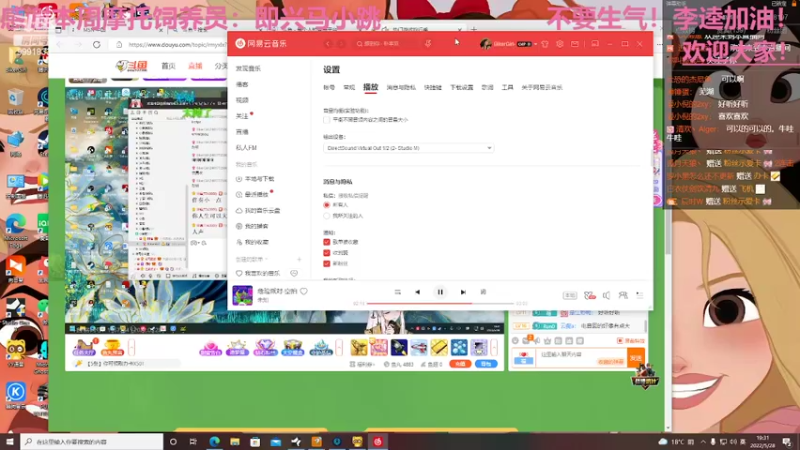800x450 pixels.
Task: Skip to the next track
Action: click(x=463, y=292)
